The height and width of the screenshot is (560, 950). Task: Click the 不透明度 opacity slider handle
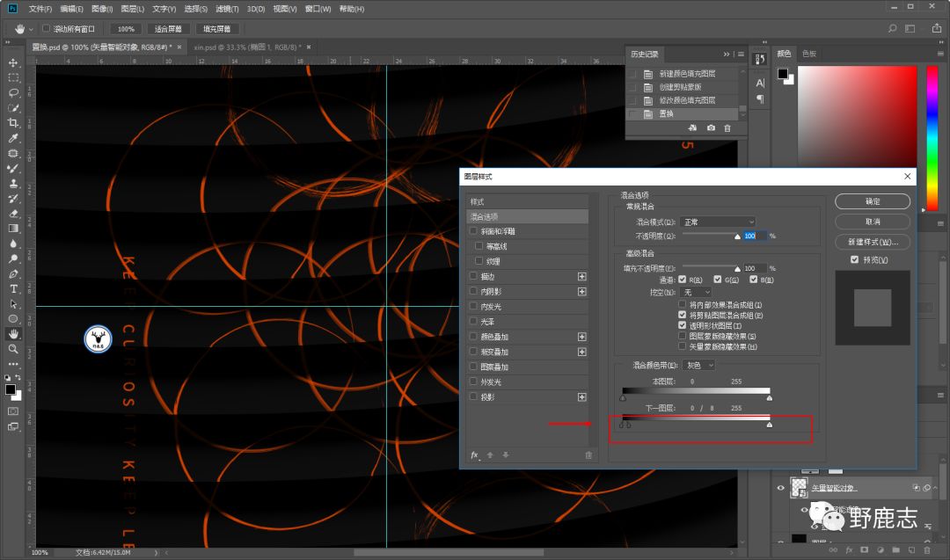point(737,236)
